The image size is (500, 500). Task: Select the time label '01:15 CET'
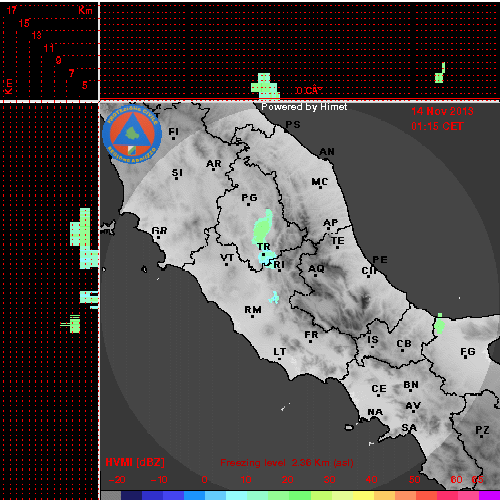437,126
